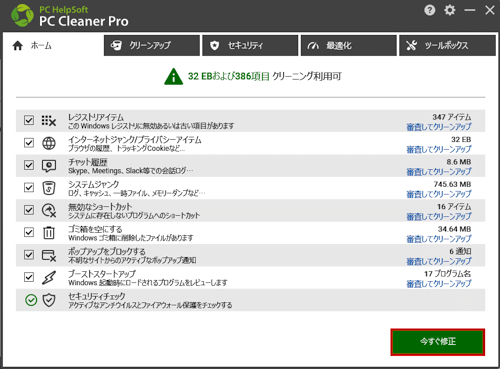500x369 pixels.
Task: Click the invalid shortcuts icon
Action: point(49,210)
